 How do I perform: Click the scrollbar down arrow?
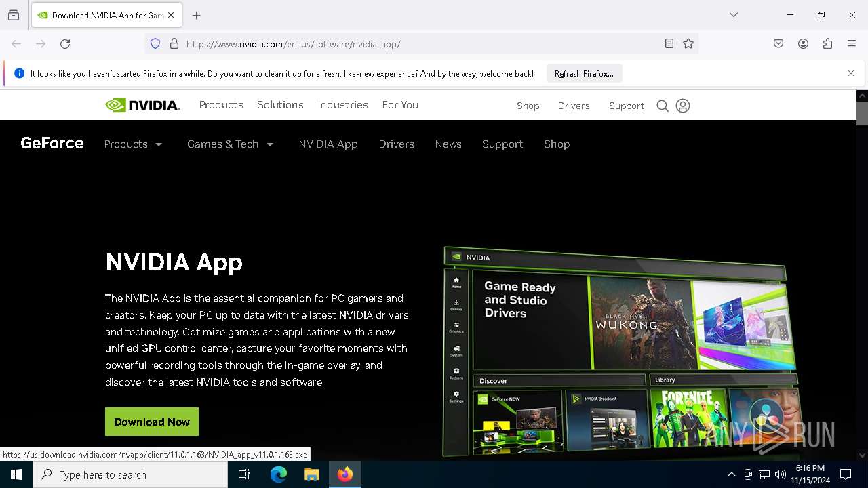tap(862, 455)
